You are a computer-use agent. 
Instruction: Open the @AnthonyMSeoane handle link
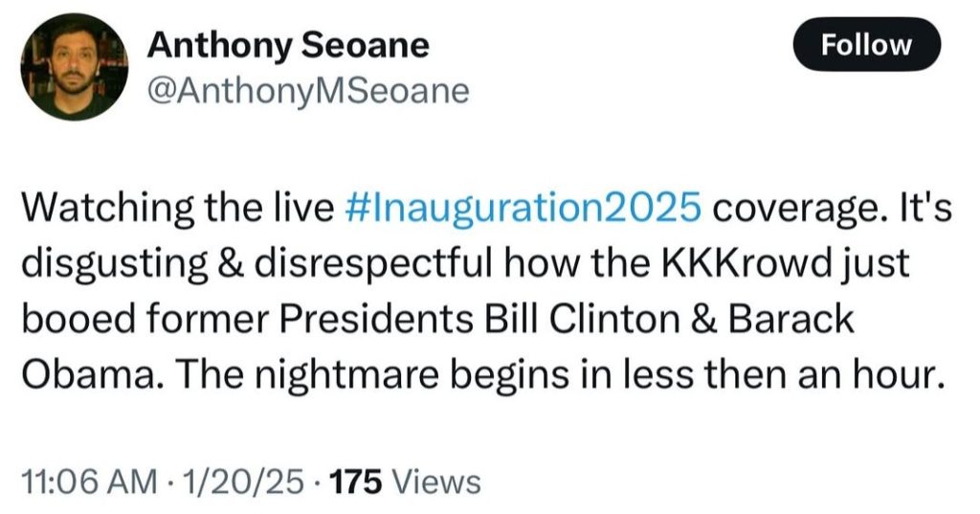click(x=306, y=89)
